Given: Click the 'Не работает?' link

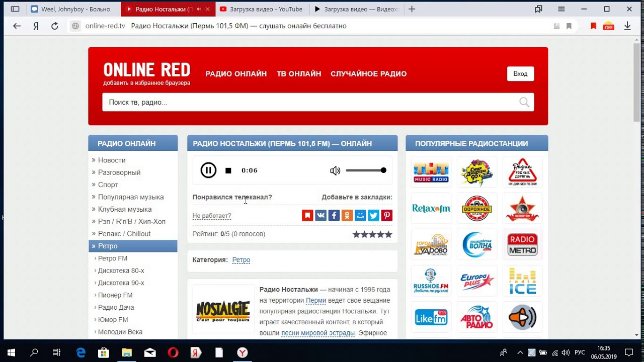Looking at the screenshot, I should [212, 216].
